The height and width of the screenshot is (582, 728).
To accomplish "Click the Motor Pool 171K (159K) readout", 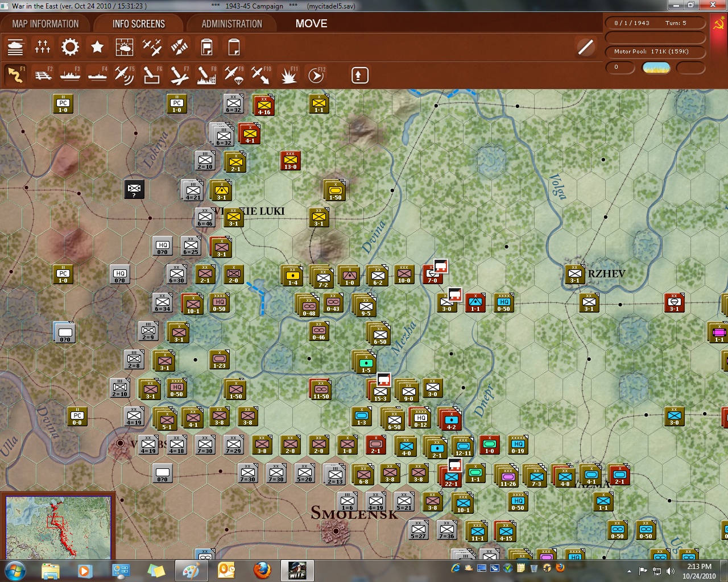I will tap(655, 52).
